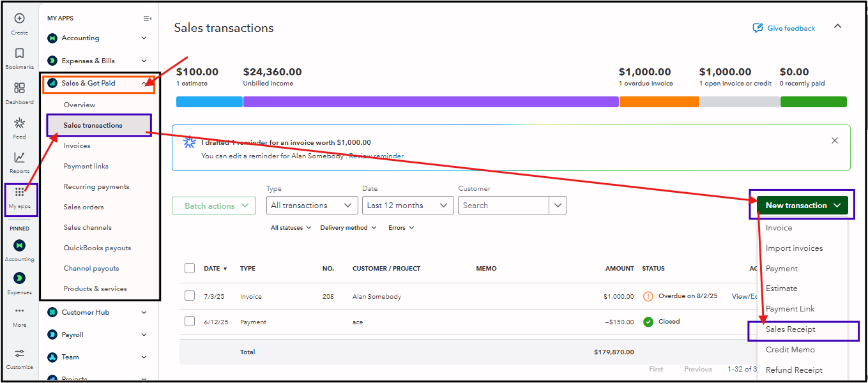
Task: Click the My apps grid icon
Action: (x=20, y=193)
